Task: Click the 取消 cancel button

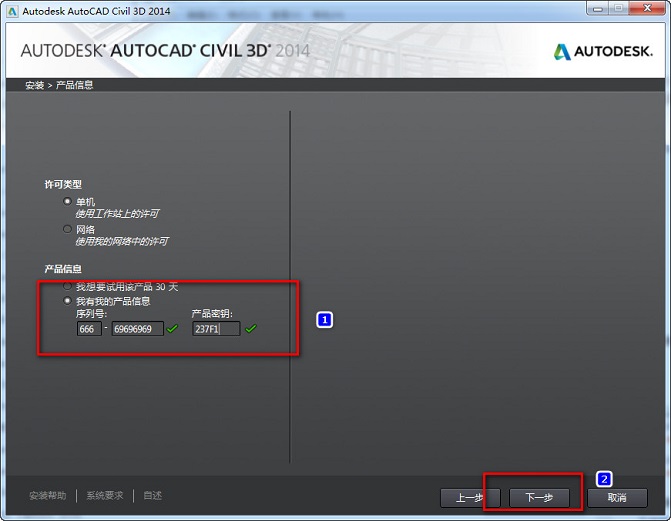Action: click(x=617, y=497)
